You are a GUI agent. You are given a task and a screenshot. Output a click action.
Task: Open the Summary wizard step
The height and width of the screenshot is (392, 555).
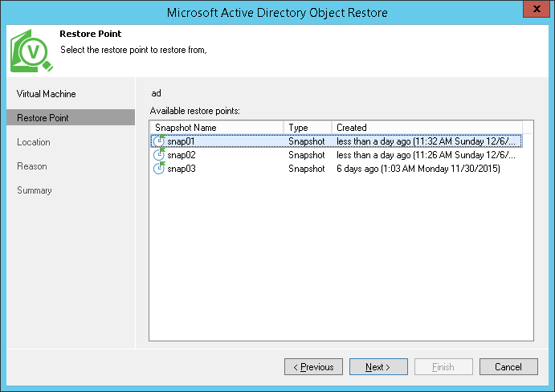coord(35,190)
